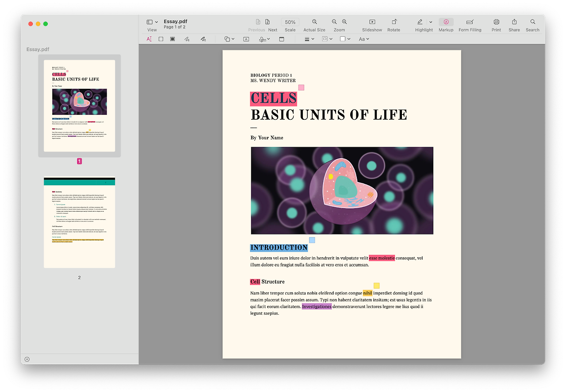Open the text style Aa menu
The width and height of the screenshot is (566, 392).
point(364,39)
